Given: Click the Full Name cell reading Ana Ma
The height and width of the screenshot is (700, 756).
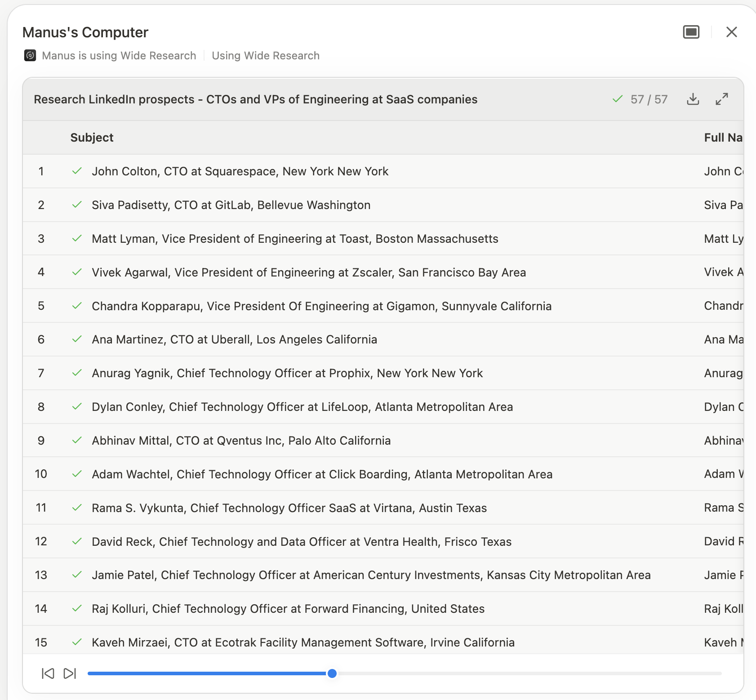Looking at the screenshot, I should coord(724,339).
